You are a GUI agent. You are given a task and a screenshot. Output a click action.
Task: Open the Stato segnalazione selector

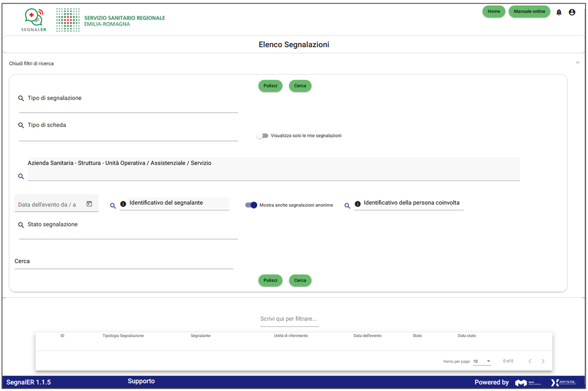(x=128, y=232)
